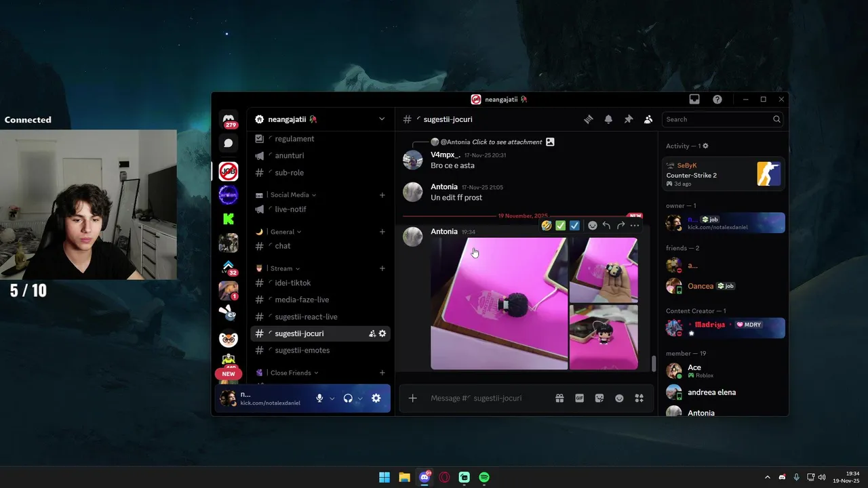Edit sugestii-jocuri channel settings gear
This screenshot has height=488, width=868.
click(382, 333)
